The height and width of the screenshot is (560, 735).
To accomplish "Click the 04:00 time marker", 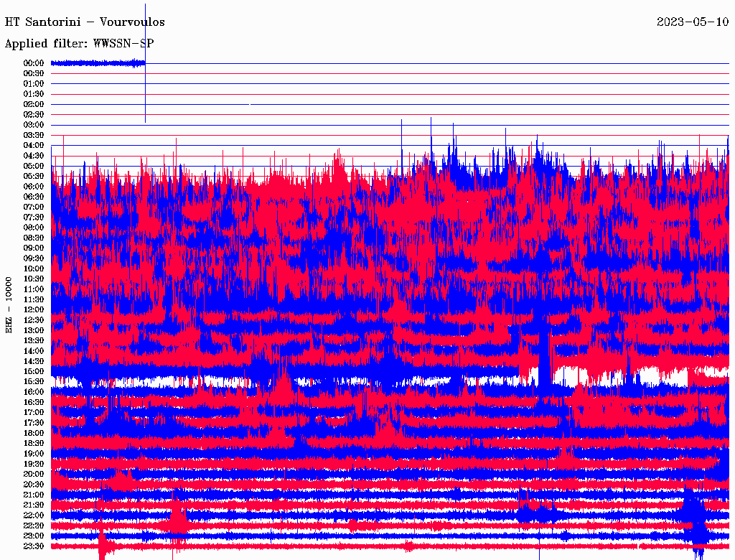I will pyautogui.click(x=34, y=146).
